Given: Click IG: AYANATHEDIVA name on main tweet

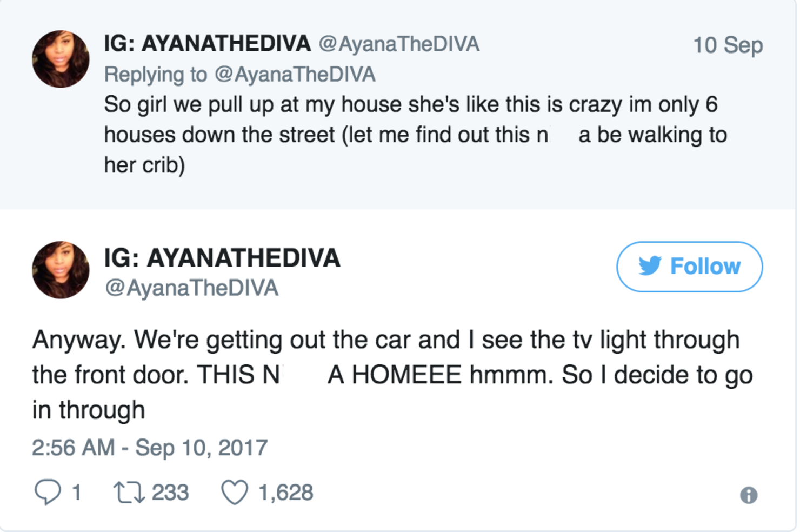Looking at the screenshot, I should [x=222, y=258].
